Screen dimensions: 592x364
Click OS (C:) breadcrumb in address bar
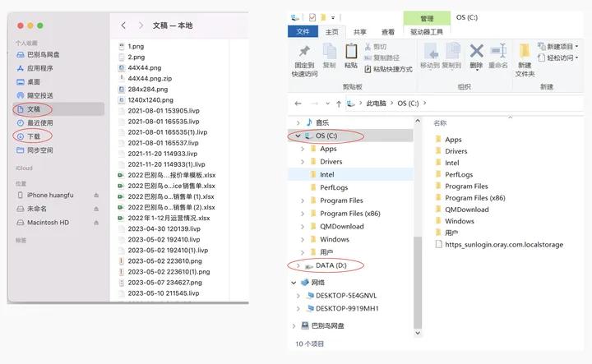click(x=408, y=104)
